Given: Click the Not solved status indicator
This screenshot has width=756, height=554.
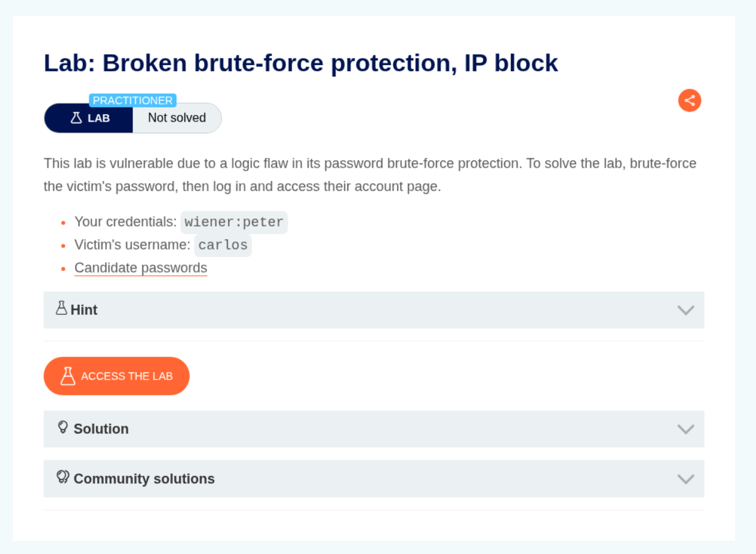Looking at the screenshot, I should pos(177,118).
